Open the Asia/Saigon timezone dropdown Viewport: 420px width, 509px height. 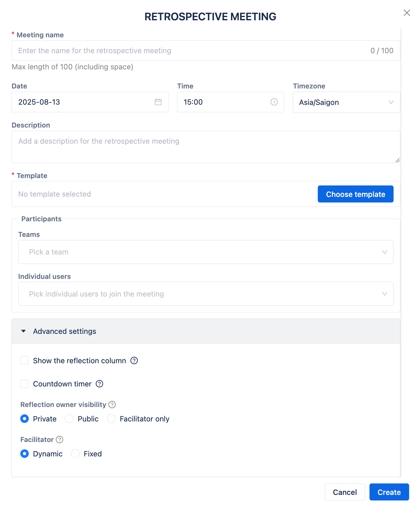pyautogui.click(x=346, y=102)
